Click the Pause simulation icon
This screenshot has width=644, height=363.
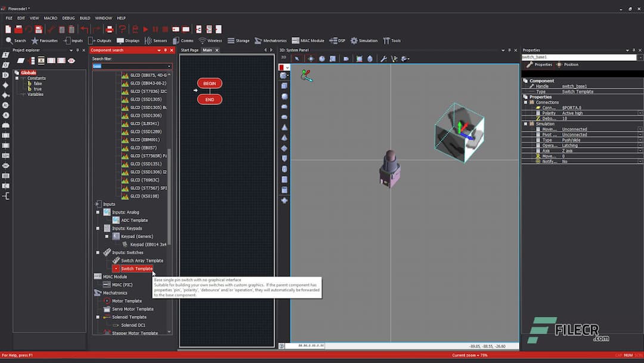154,29
